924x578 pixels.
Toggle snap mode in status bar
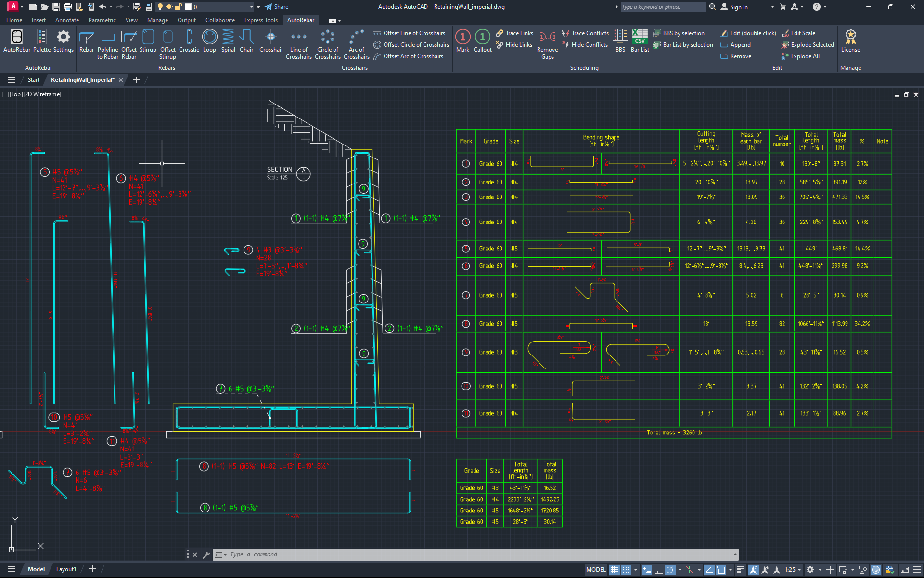click(x=626, y=570)
